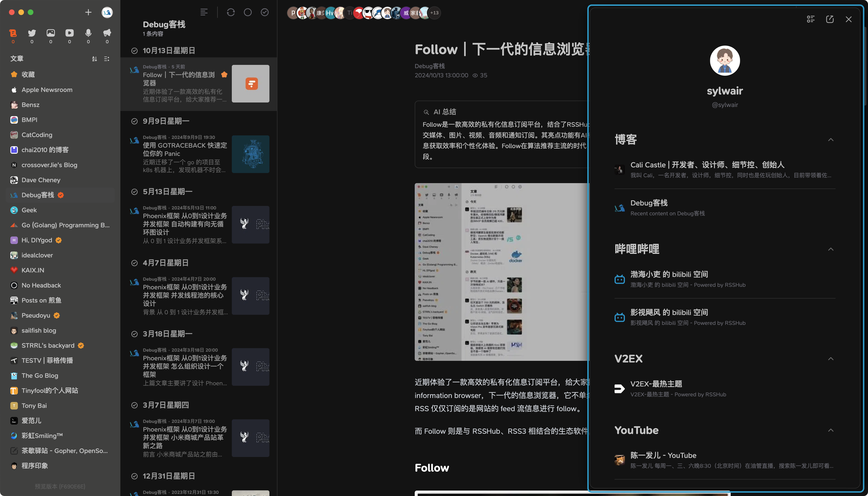The height and width of the screenshot is (496, 868).
Task: Open the notifications megaphone view icon
Action: [x=107, y=33]
